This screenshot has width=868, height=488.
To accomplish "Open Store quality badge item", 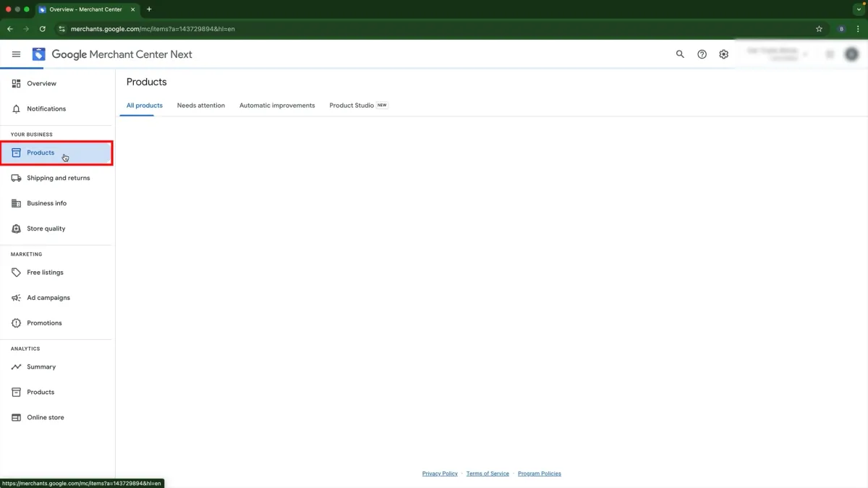I will click(x=57, y=229).
